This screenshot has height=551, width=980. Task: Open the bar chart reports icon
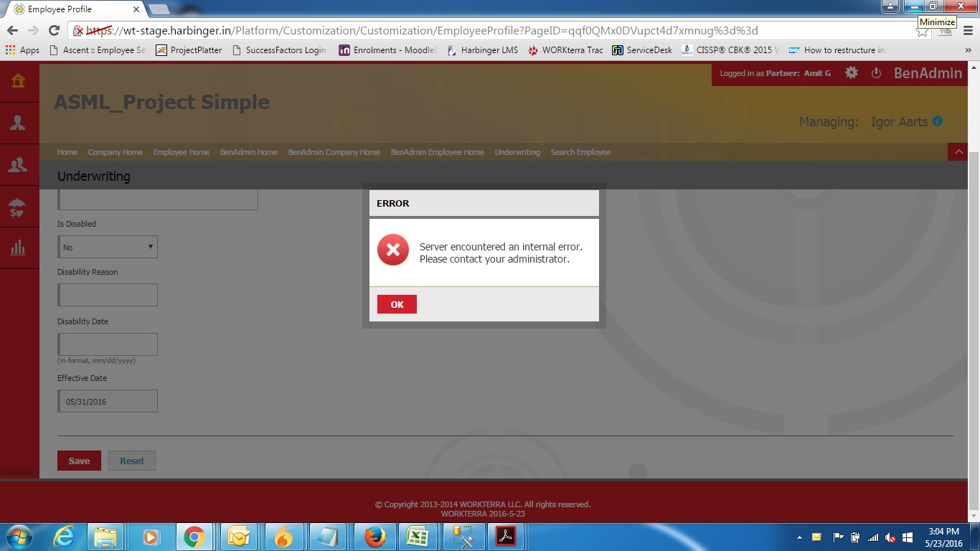point(19,248)
